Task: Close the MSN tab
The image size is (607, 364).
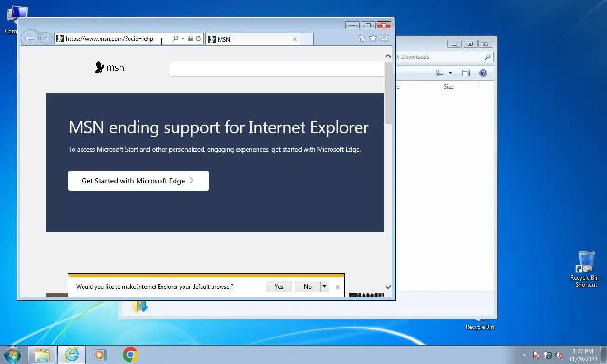Action: [295, 39]
